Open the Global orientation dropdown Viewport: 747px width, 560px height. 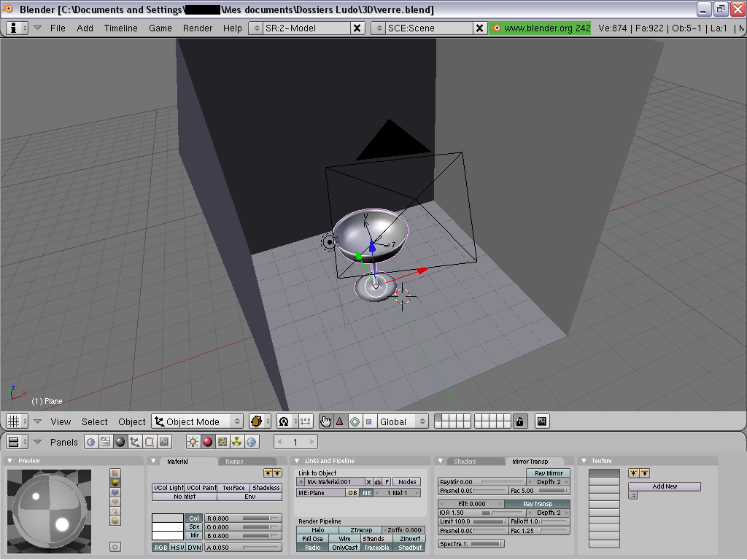403,421
